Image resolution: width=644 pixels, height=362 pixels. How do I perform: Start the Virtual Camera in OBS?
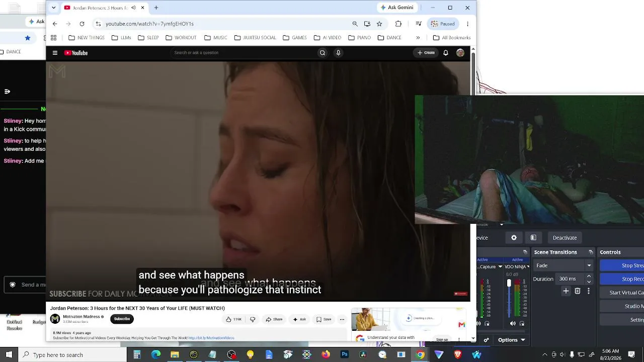click(622, 293)
